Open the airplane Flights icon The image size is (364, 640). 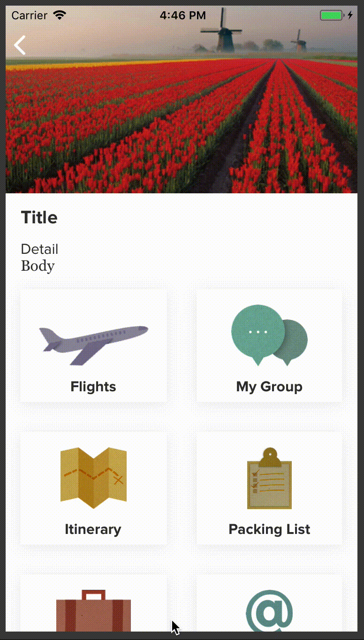coord(93,345)
